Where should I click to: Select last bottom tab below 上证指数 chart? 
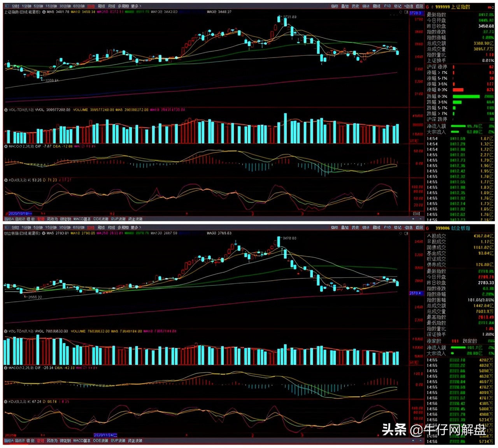[135, 219]
